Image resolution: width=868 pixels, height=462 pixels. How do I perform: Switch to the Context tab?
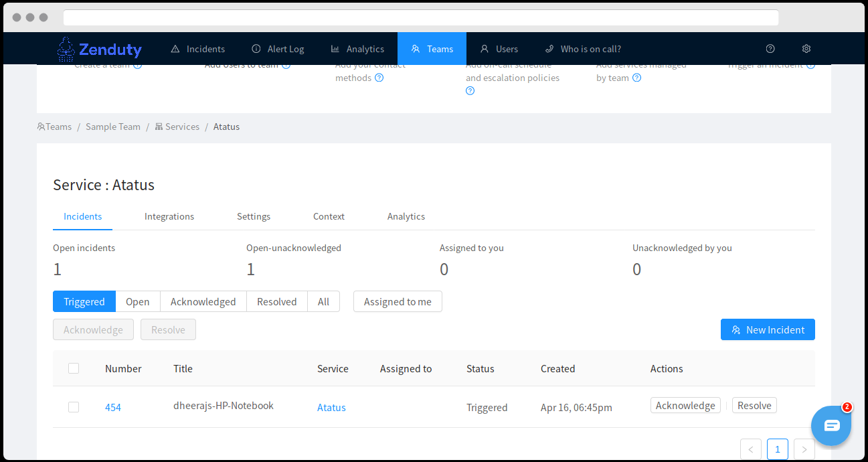[329, 216]
